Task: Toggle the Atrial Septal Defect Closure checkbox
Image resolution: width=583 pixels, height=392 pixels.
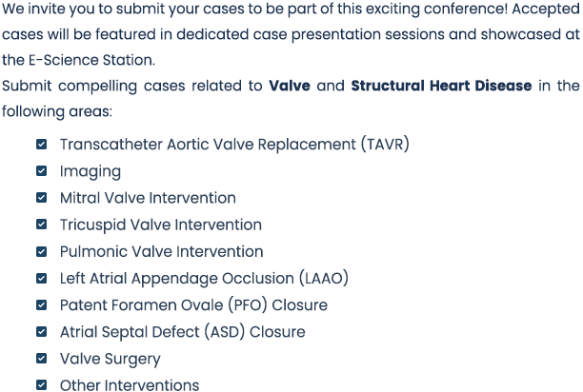Action: pyautogui.click(x=41, y=331)
